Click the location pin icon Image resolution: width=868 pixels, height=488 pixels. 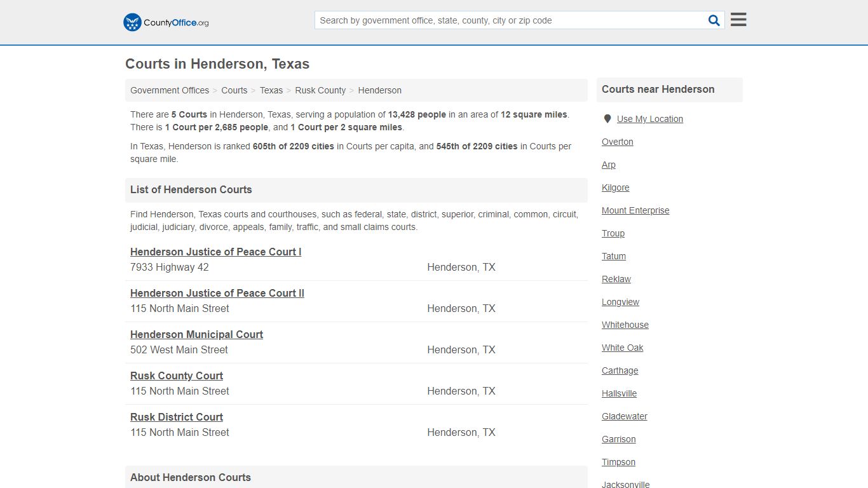click(x=607, y=119)
